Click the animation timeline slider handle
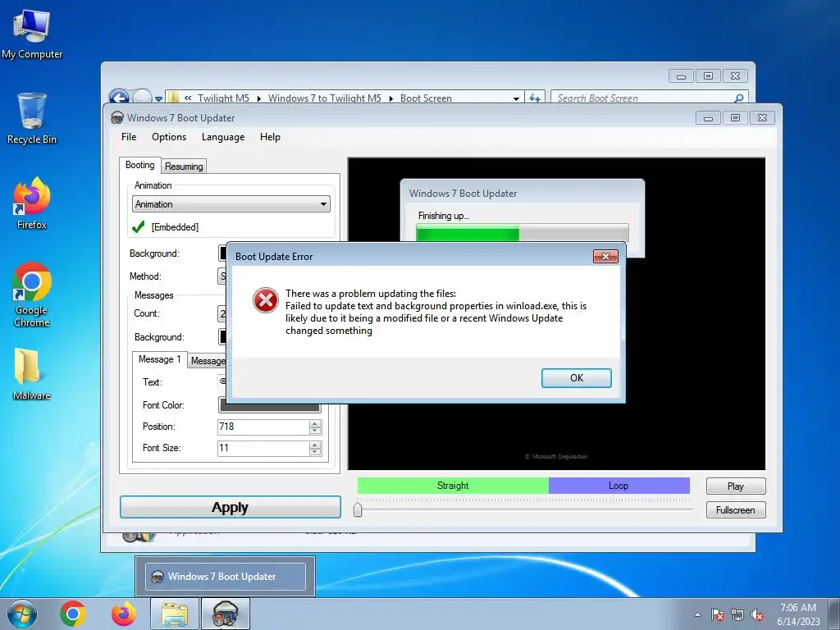Viewport: 840px width, 630px height. click(x=358, y=509)
